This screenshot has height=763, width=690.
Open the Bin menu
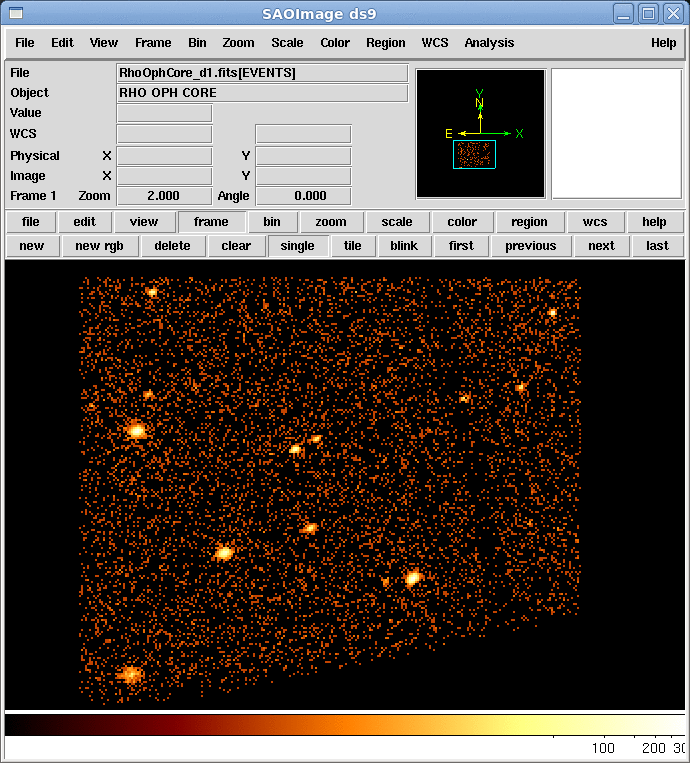(197, 43)
